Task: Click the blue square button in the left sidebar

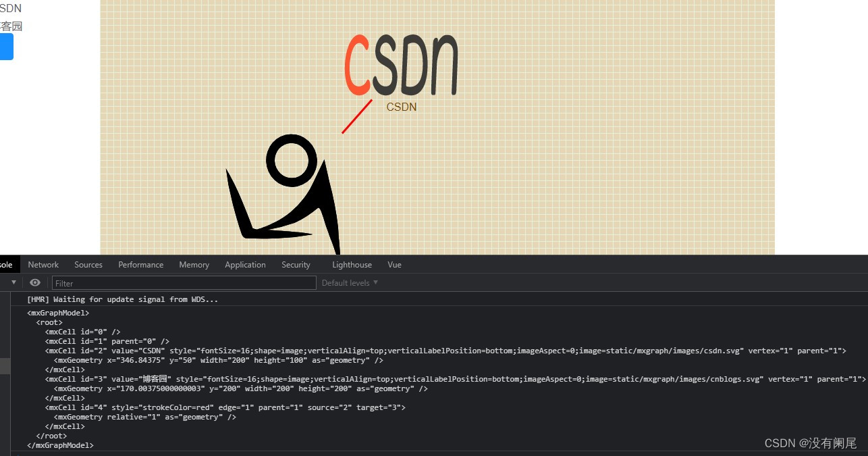Action: (x=5, y=47)
